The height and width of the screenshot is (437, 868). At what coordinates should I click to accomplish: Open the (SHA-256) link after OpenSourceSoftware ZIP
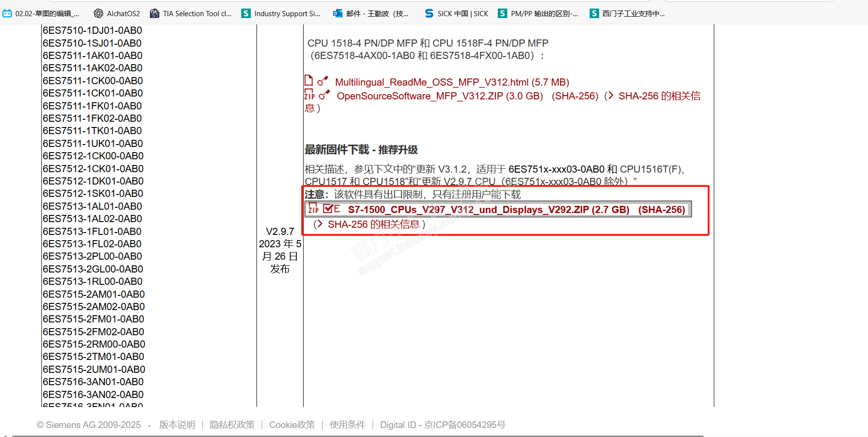(575, 96)
